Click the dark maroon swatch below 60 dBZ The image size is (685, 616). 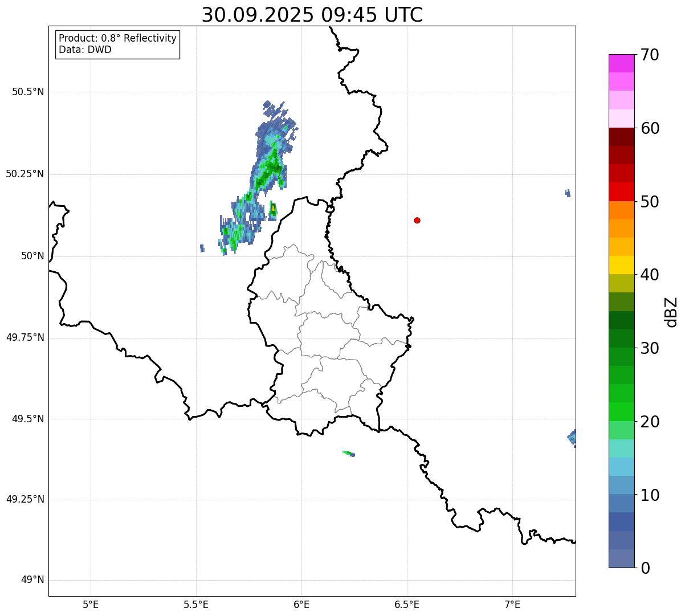[x=621, y=137]
